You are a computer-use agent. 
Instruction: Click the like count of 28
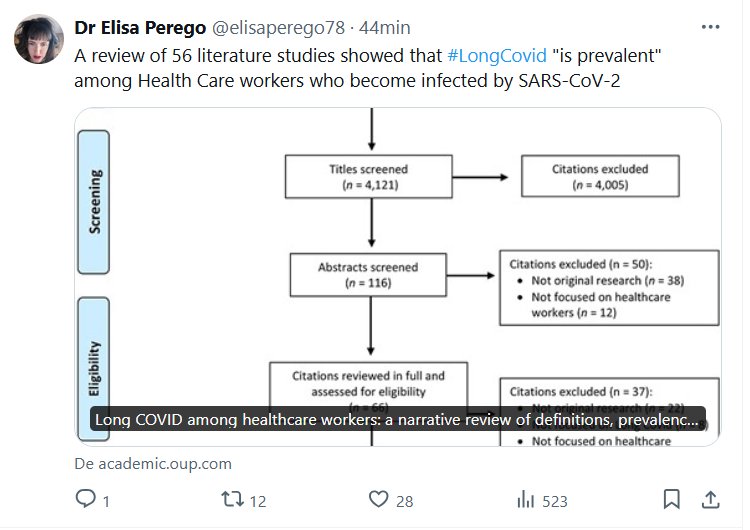click(x=404, y=500)
